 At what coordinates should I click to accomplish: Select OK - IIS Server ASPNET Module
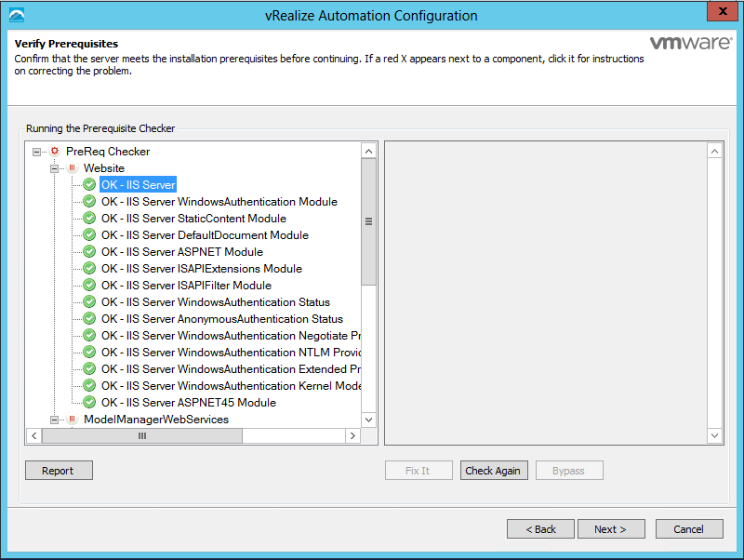coord(181,252)
